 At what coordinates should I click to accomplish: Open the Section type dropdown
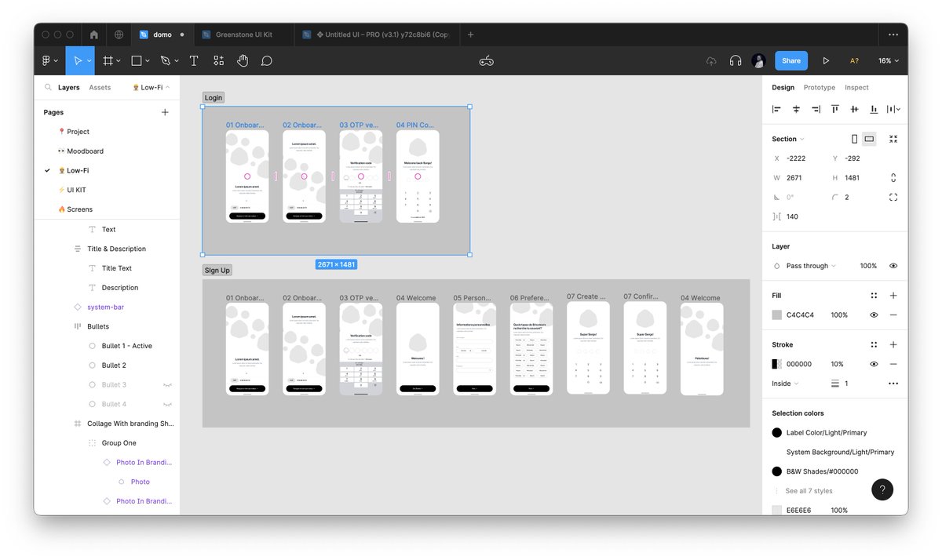(787, 139)
